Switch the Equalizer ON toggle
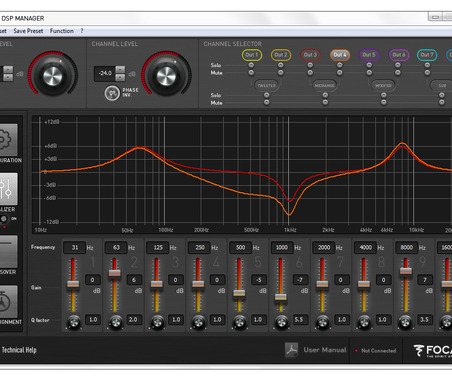Viewport: 452px width, 380px height. (x=4, y=219)
